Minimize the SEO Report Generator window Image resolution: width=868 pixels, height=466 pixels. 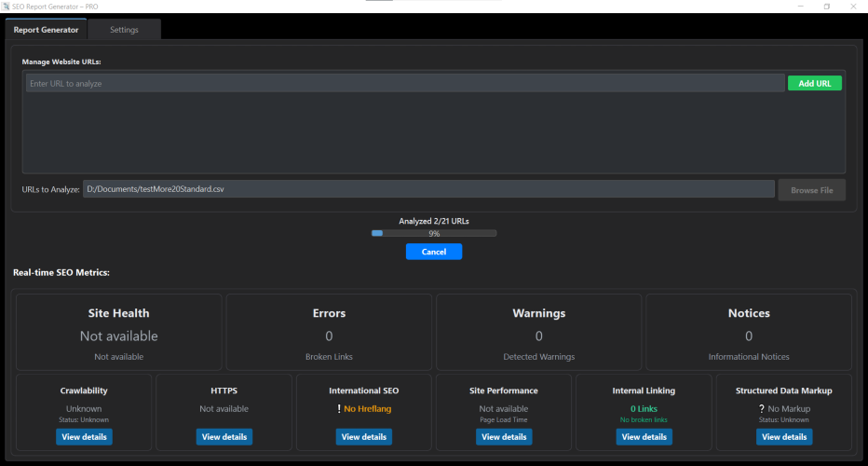pyautogui.click(x=800, y=7)
